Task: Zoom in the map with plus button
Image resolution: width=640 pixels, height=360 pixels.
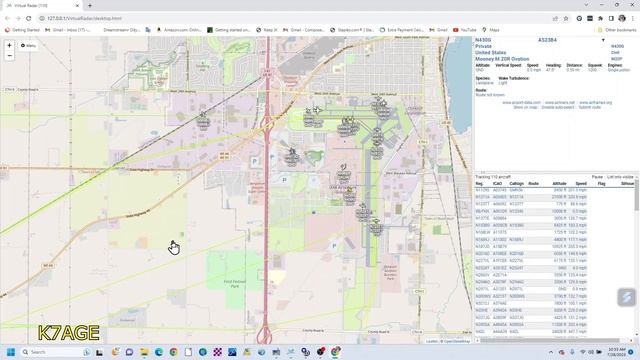Action: [x=9, y=45]
